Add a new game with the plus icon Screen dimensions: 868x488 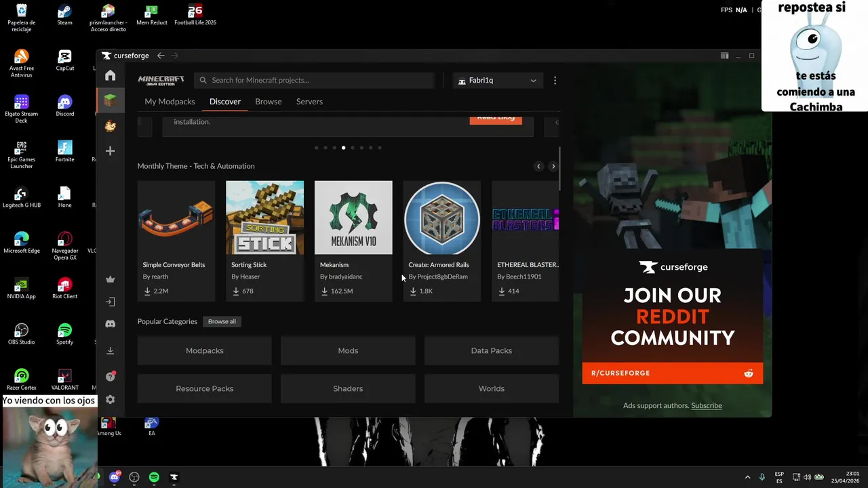pyautogui.click(x=110, y=150)
